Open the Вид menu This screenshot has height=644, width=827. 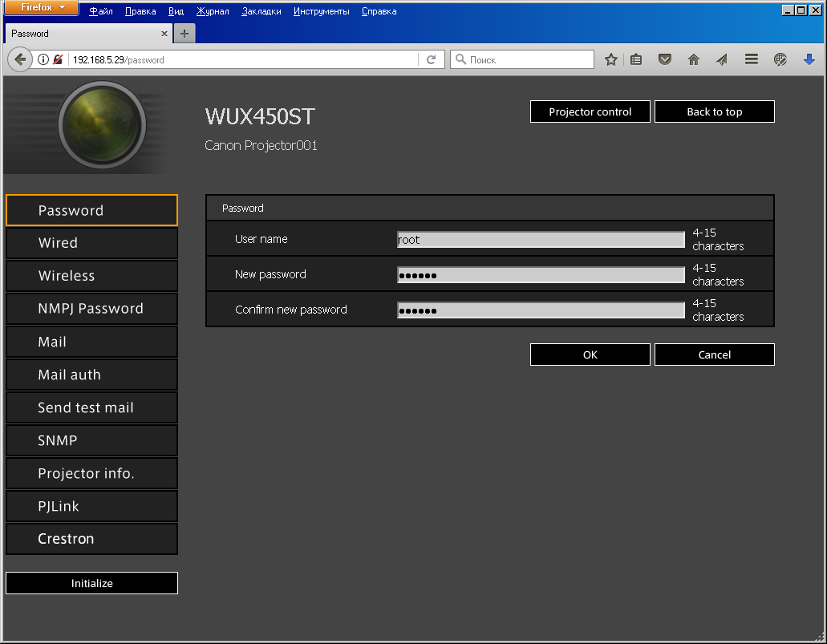176,11
